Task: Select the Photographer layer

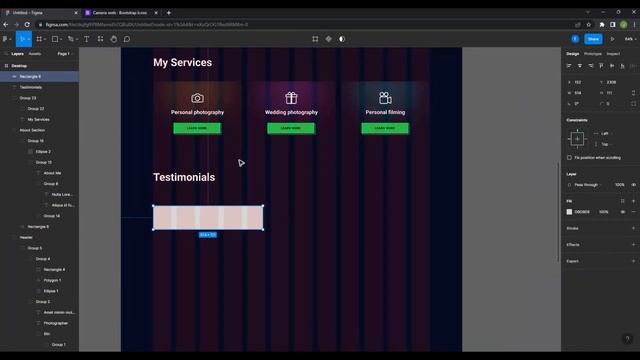Action: click(40, 323)
